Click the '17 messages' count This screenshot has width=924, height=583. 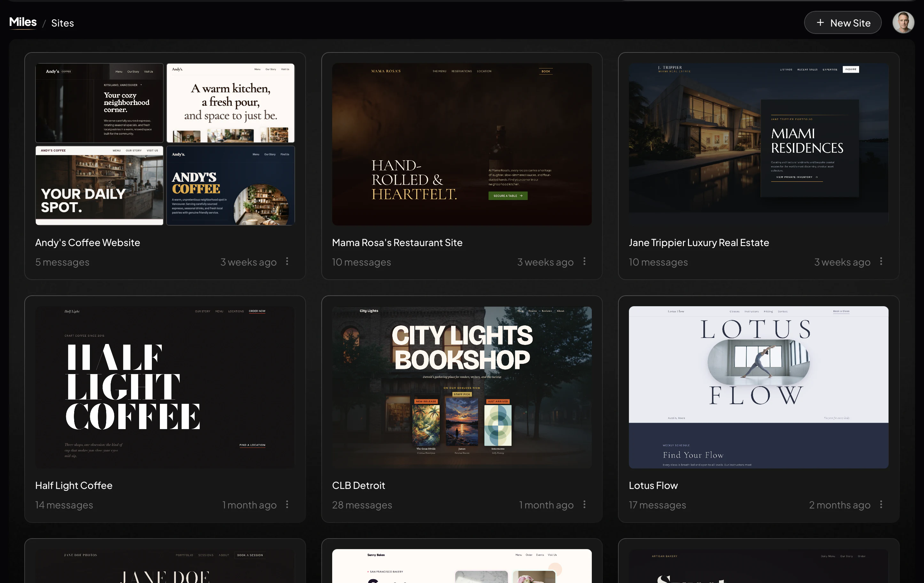657,505
